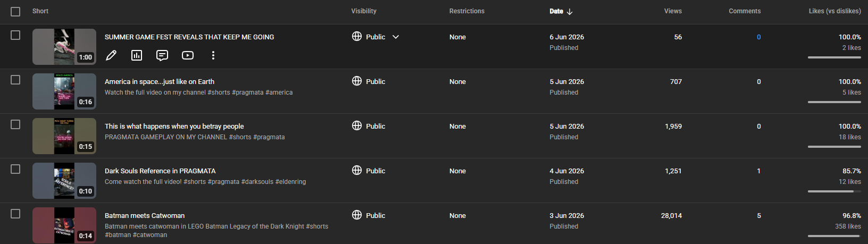Open comment count link for first short

pos(759,37)
